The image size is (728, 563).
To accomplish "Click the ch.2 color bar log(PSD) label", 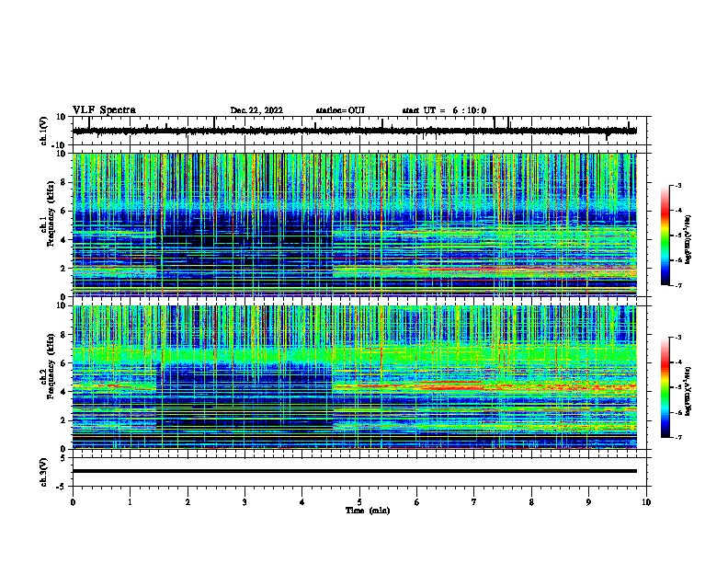I will point(688,391).
